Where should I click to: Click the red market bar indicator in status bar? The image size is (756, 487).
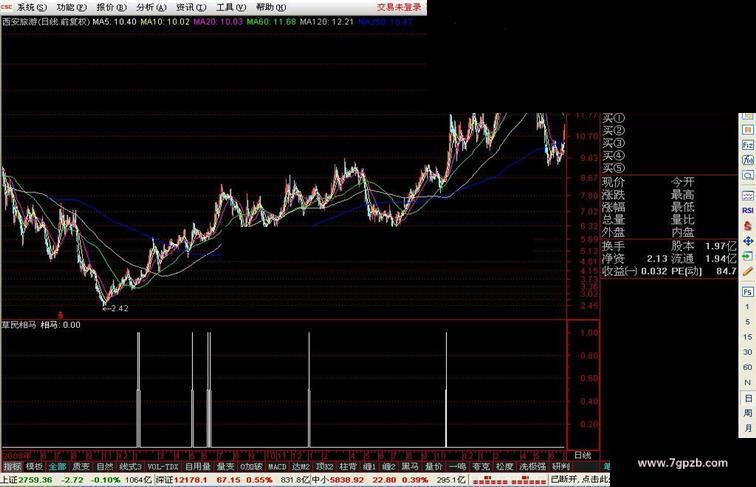click(508, 480)
